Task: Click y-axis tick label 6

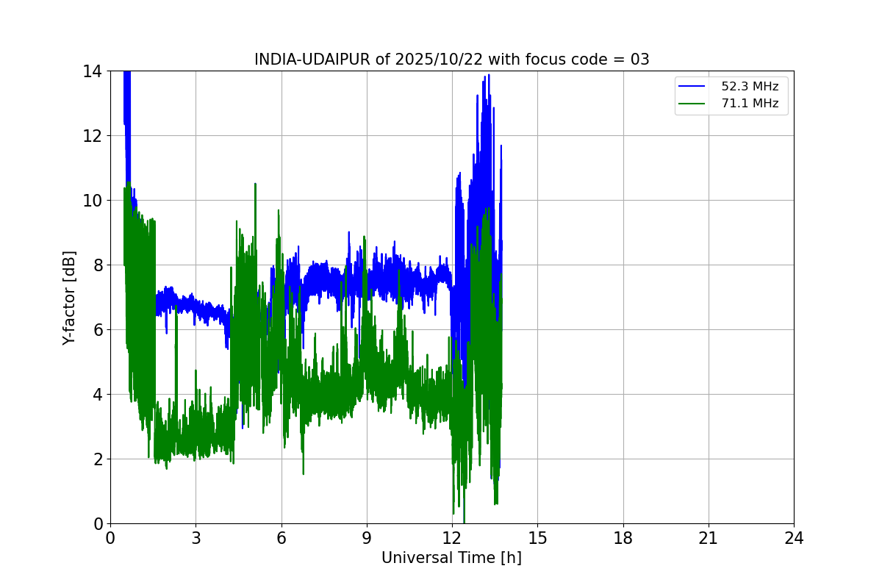Action: coord(98,330)
